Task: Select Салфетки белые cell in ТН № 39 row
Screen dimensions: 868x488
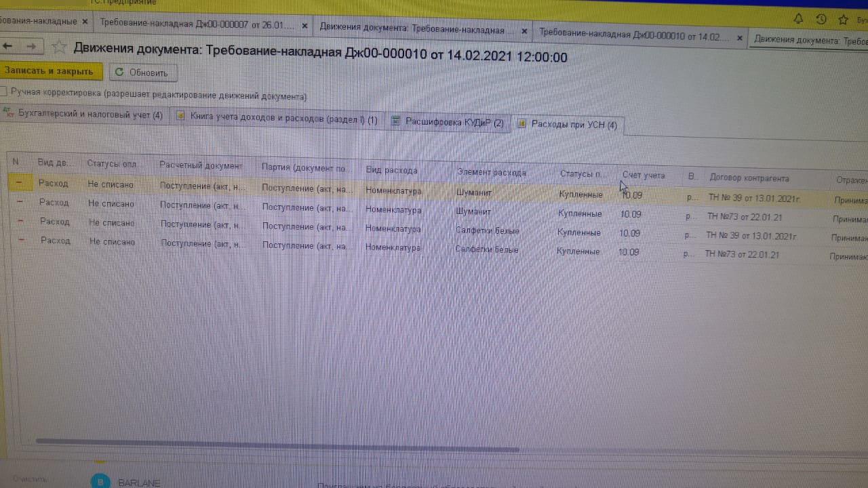Action: pos(488,230)
